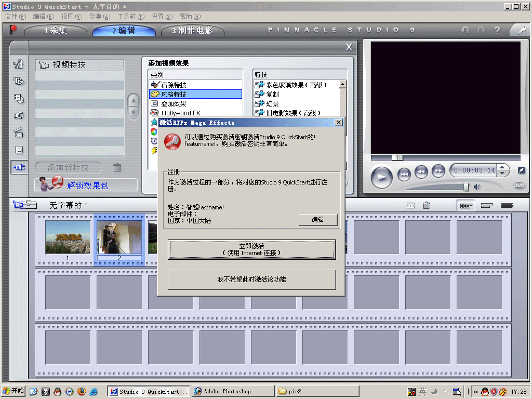Select the 风格特技 category
Viewport: 532px width, 399px height.
pos(195,94)
